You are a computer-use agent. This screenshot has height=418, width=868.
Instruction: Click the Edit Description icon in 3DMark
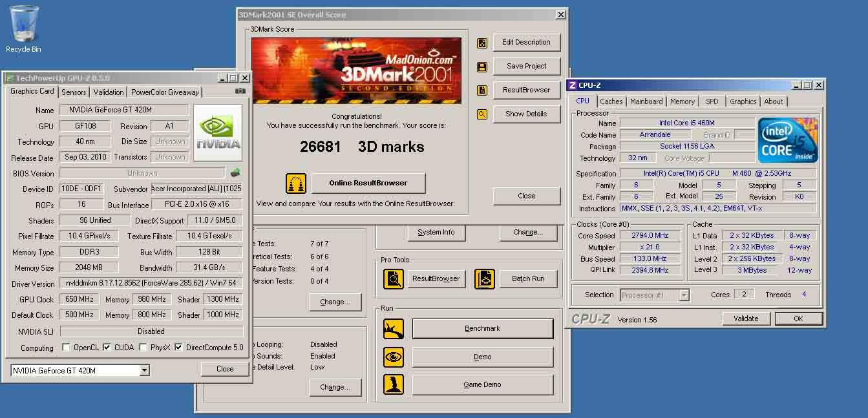click(x=482, y=43)
